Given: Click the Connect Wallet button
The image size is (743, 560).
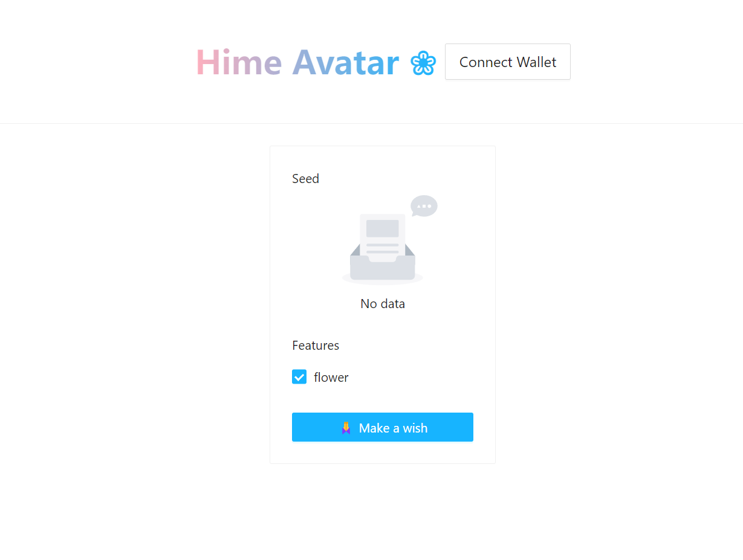Looking at the screenshot, I should pyautogui.click(x=508, y=62).
